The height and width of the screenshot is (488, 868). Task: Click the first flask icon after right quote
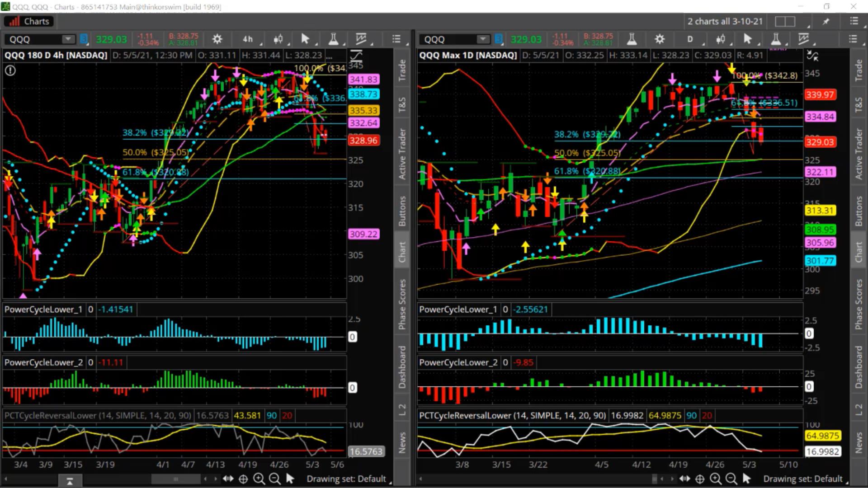(x=632, y=39)
